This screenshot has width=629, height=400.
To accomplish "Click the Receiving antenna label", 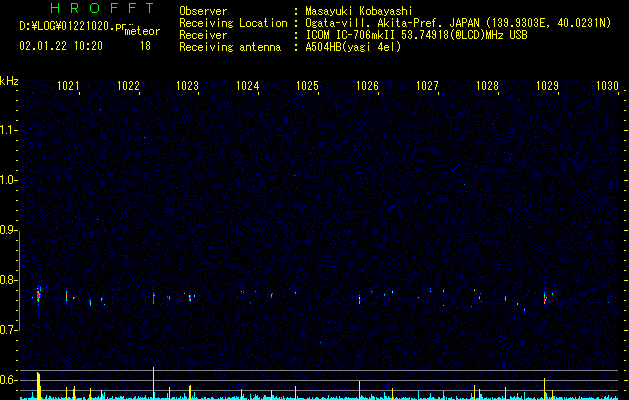I will point(230,47).
